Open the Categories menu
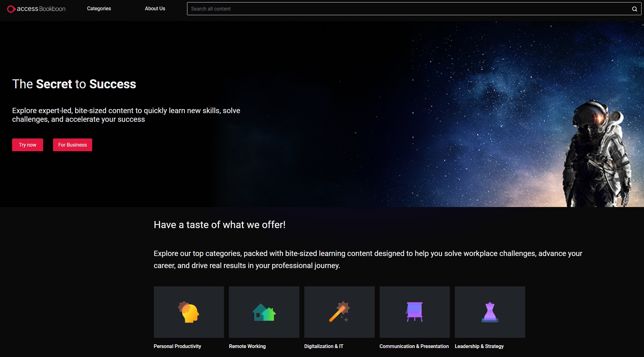 click(x=99, y=9)
